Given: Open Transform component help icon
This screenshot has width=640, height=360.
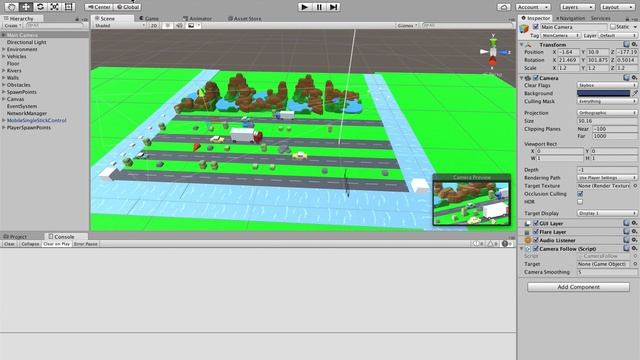Looking at the screenshot, I should point(626,44).
